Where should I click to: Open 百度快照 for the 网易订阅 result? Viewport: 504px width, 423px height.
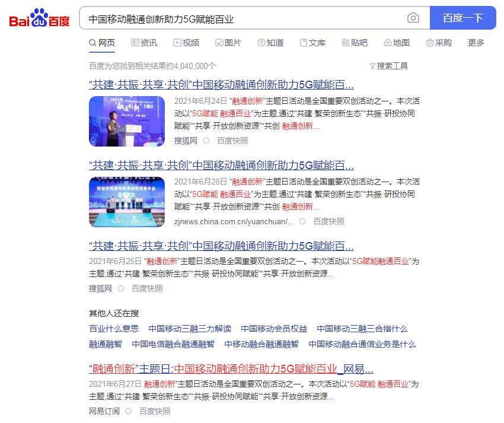click(x=155, y=411)
